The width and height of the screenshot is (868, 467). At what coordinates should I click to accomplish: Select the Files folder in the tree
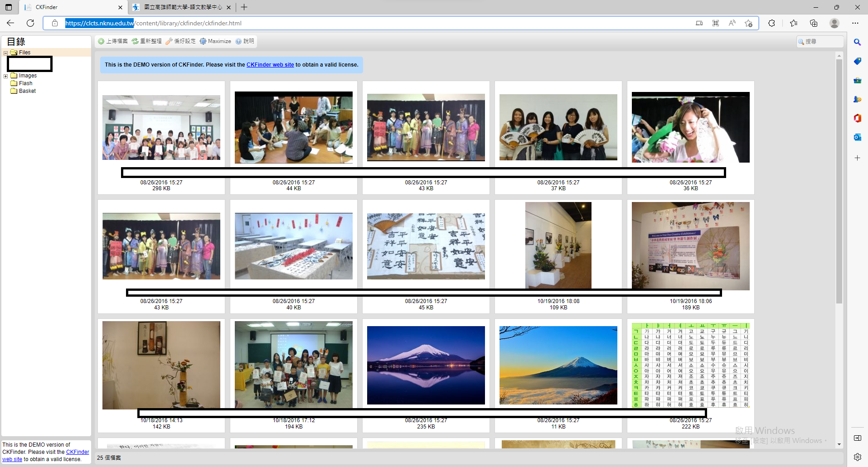[x=24, y=53]
